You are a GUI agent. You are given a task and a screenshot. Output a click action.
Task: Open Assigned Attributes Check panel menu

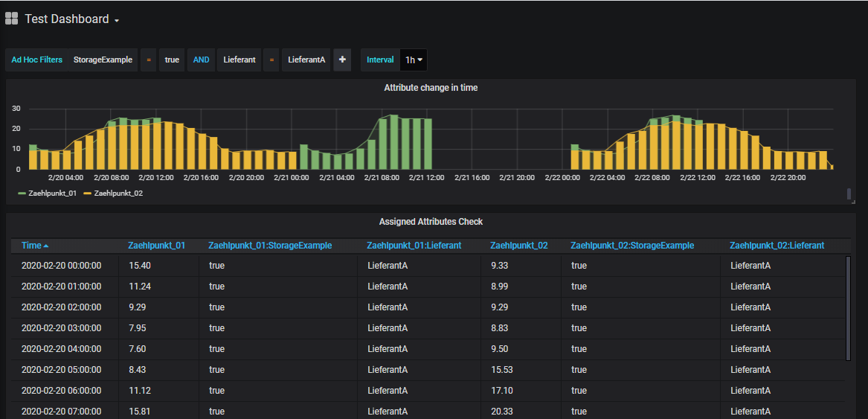tap(431, 222)
